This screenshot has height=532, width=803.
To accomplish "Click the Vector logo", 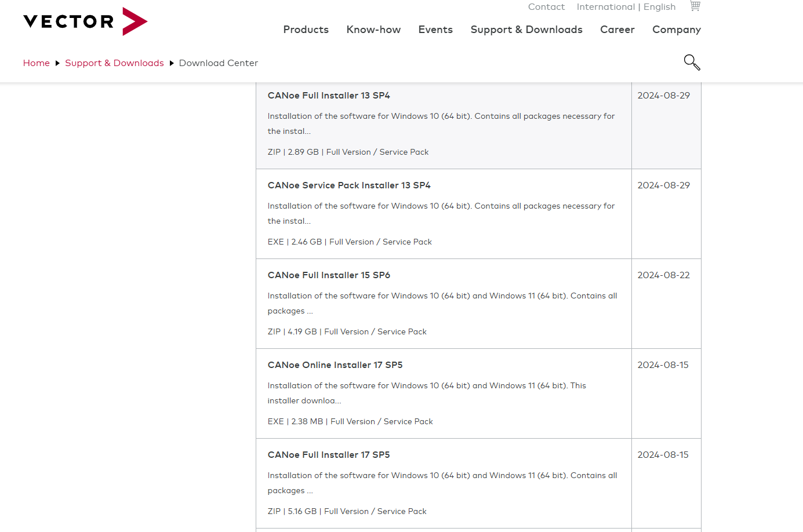I will point(85,21).
